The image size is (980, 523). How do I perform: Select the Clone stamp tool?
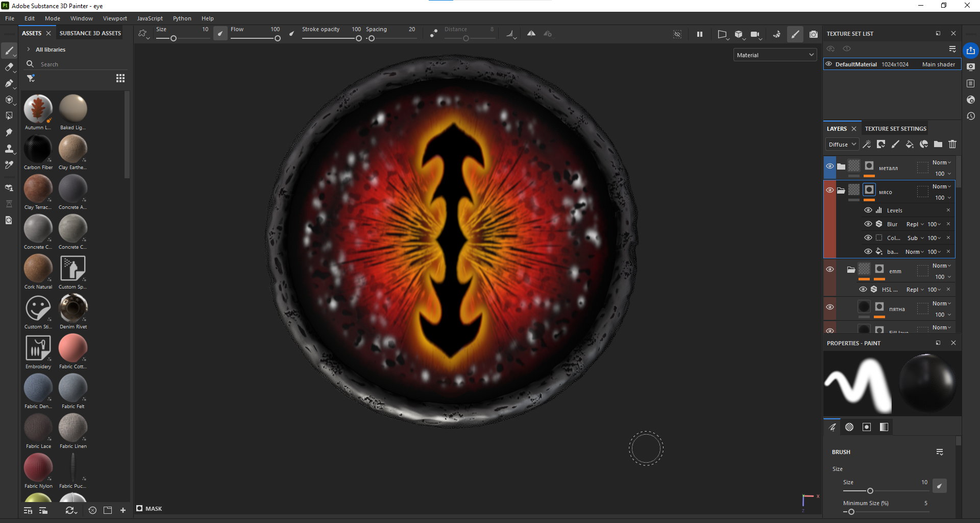click(9, 149)
